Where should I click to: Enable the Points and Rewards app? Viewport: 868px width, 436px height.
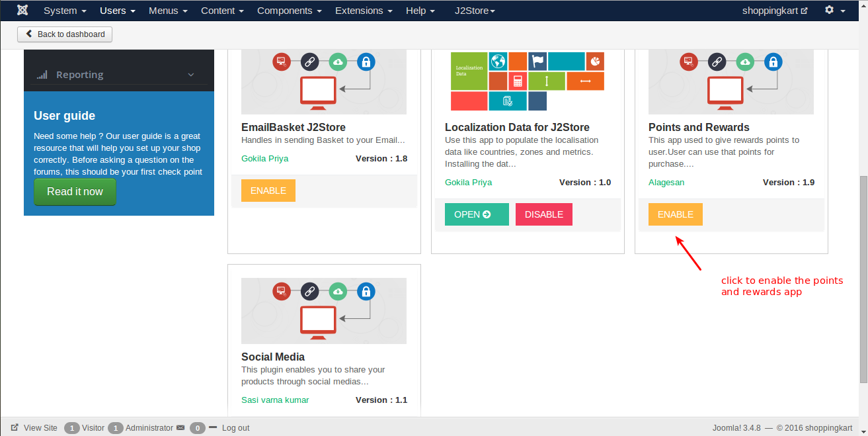pyautogui.click(x=675, y=214)
